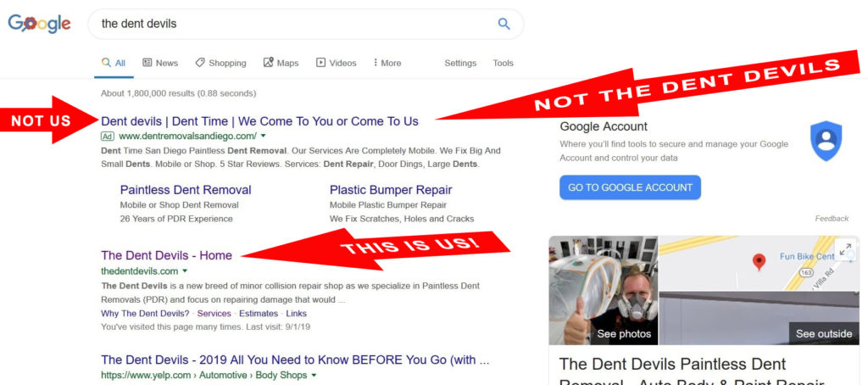Screen dimensions: 868x385
Task: Click the Ad label badge
Action: coord(108,136)
